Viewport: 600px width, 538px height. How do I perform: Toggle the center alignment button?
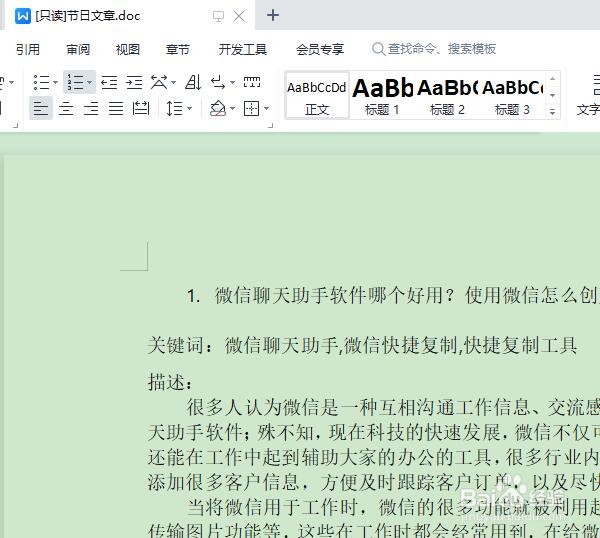tap(66, 109)
